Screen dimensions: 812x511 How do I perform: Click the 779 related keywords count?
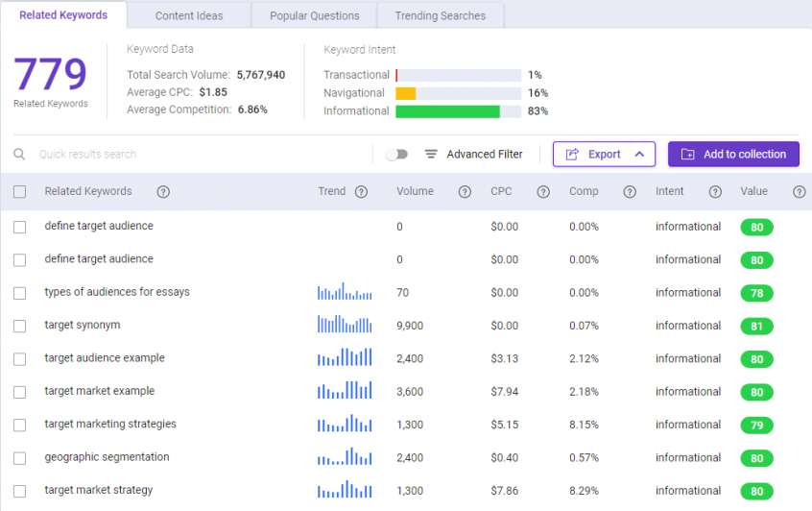[50, 74]
